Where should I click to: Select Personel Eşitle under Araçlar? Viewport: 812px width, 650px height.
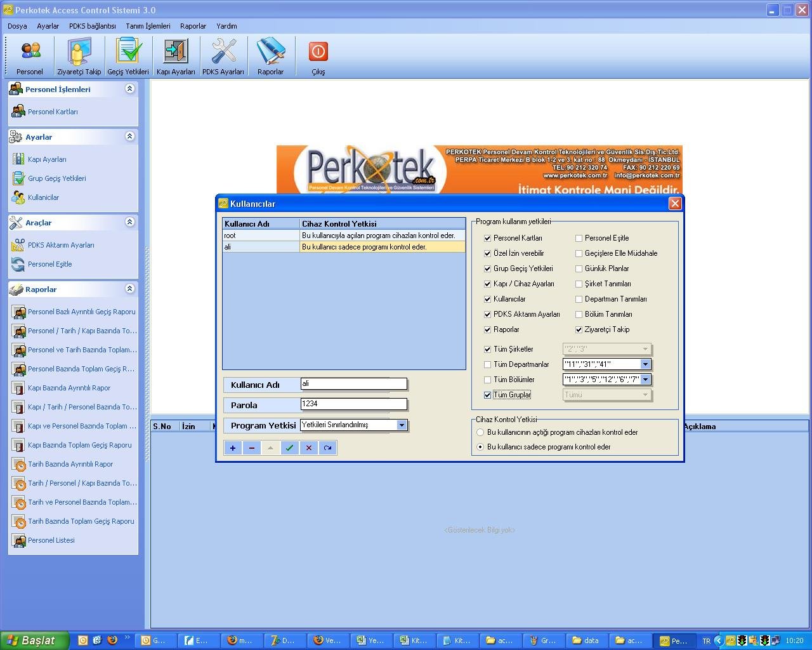[49, 264]
